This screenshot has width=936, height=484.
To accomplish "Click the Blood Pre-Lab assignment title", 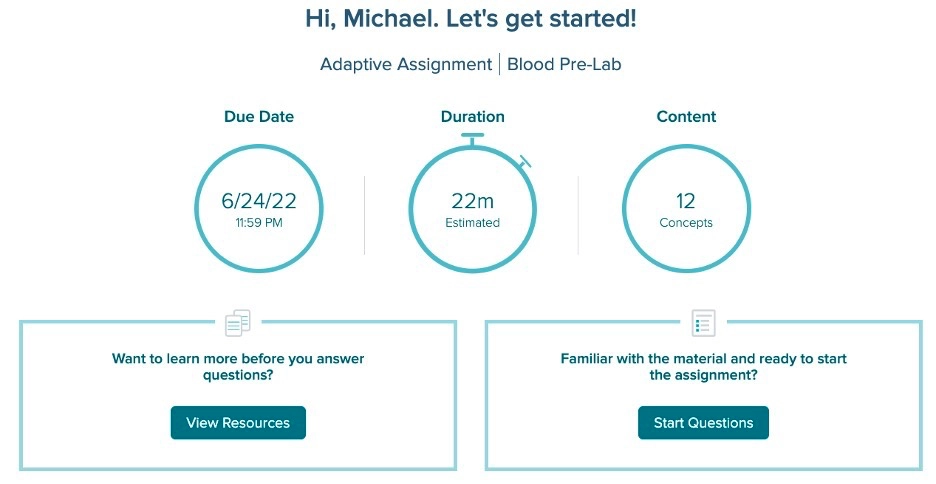I will tap(564, 64).
